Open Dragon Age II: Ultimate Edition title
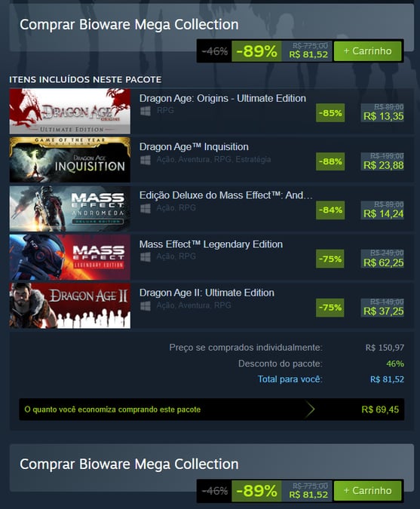The image size is (420, 509). point(207,293)
